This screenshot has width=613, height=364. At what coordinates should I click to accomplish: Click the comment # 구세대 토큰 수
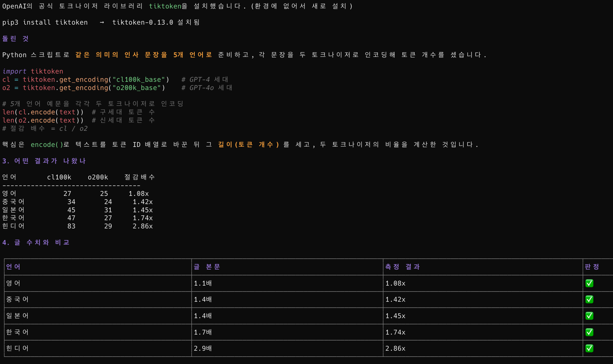click(x=123, y=112)
